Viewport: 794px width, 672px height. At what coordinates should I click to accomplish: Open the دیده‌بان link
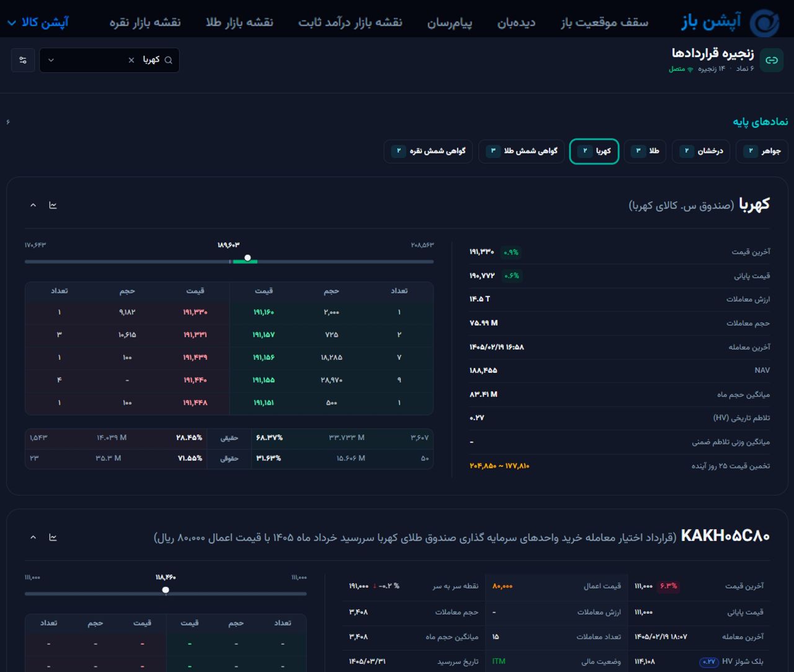[516, 22]
